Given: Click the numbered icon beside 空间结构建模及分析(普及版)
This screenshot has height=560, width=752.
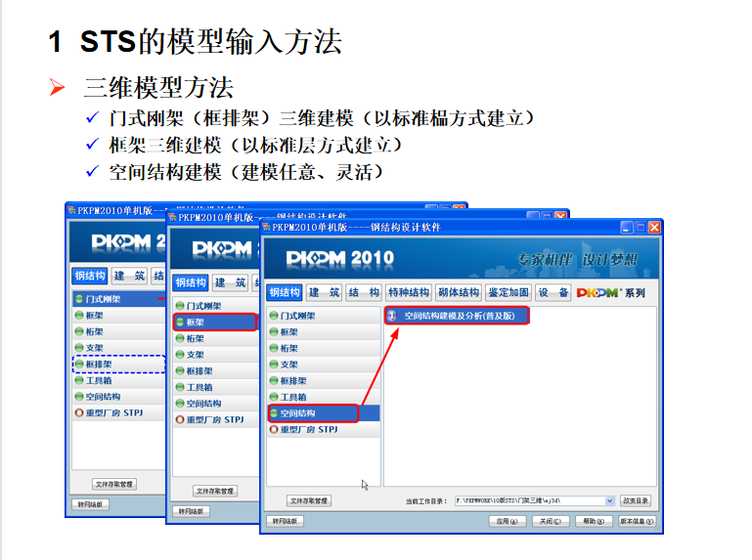Looking at the screenshot, I should pyautogui.click(x=393, y=316).
